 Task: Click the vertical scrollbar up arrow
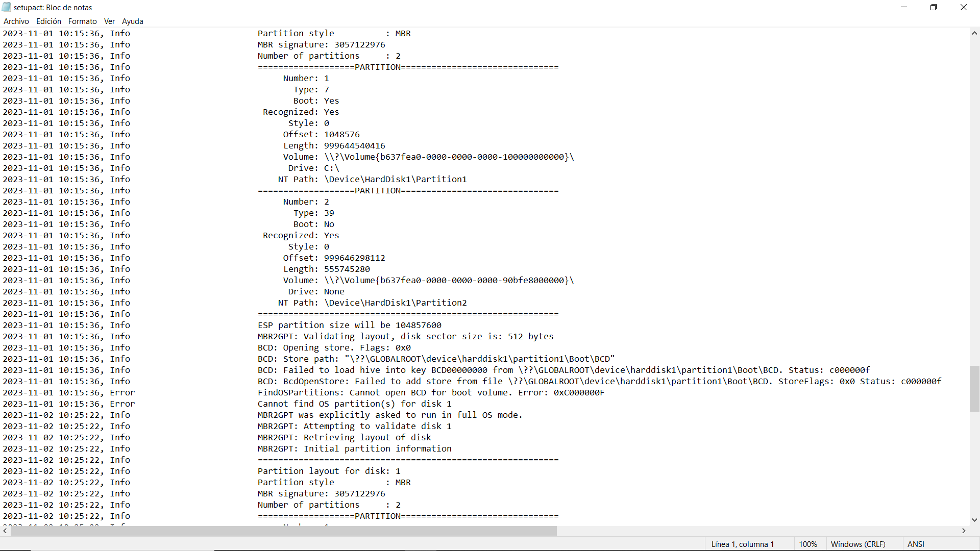point(974,33)
